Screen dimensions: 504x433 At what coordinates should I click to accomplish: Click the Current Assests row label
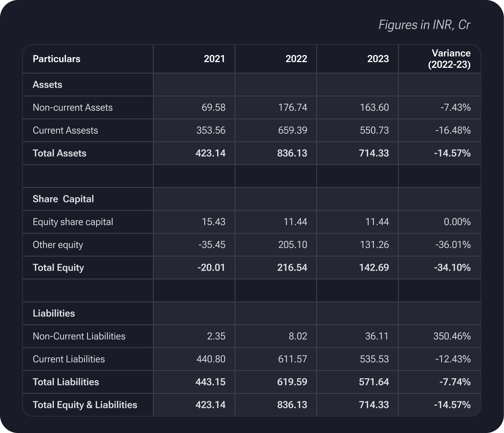pyautogui.click(x=65, y=130)
